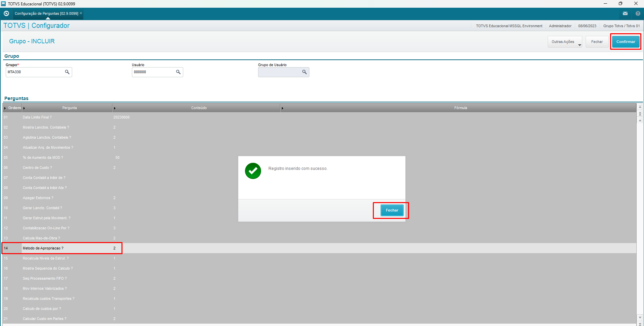Image resolution: width=644 pixels, height=326 pixels.
Task: Click the green success checkmark icon
Action: click(253, 171)
